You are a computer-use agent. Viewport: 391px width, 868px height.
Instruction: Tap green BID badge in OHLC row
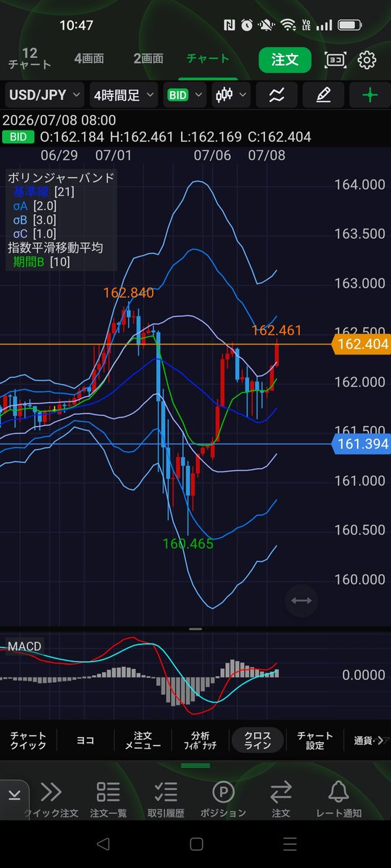(18, 137)
